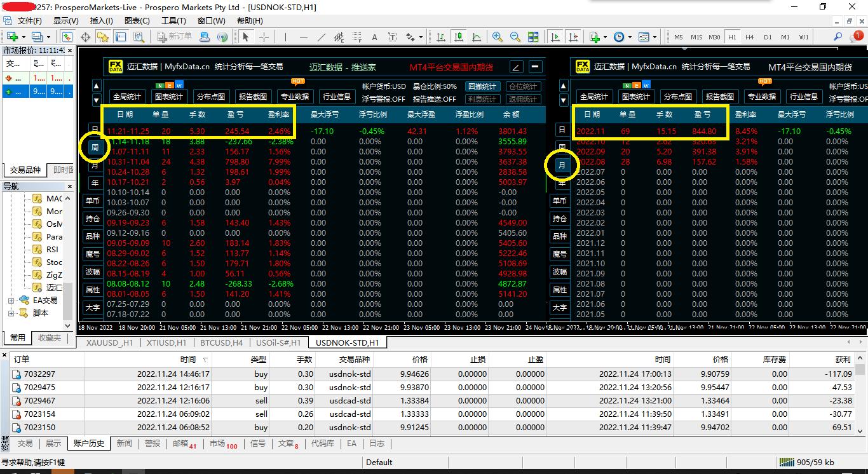Select the text A tool

(x=374, y=37)
